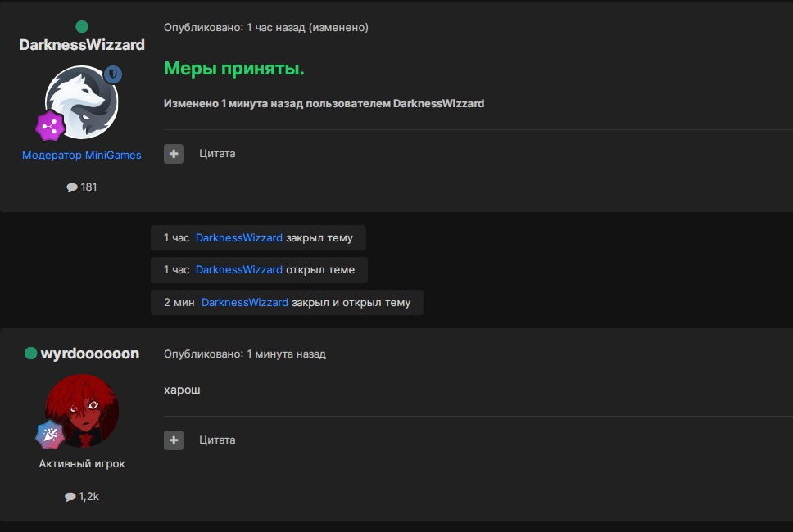Click DarknessWizzard in the закрыл тему log entry
Screen dimensions: 793x532
238,237
